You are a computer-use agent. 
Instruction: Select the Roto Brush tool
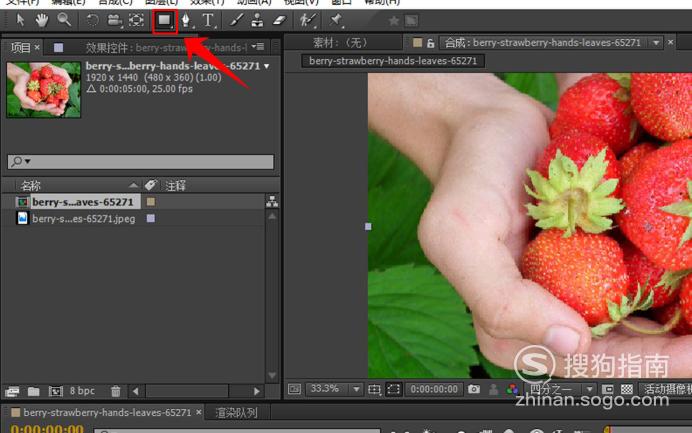[x=307, y=20]
